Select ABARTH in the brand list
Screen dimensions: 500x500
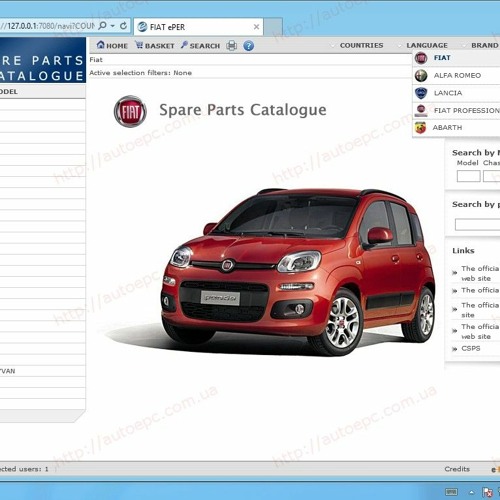click(456, 128)
